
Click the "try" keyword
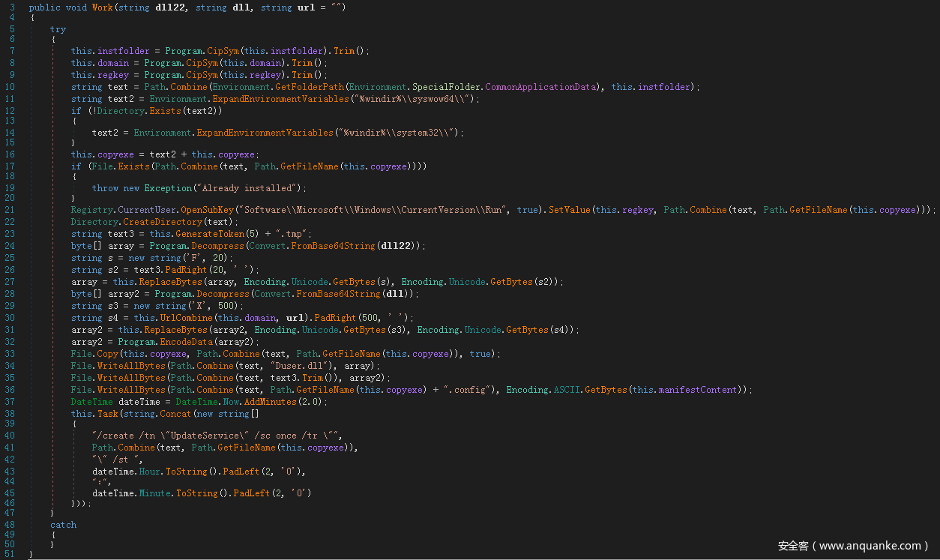(x=58, y=30)
